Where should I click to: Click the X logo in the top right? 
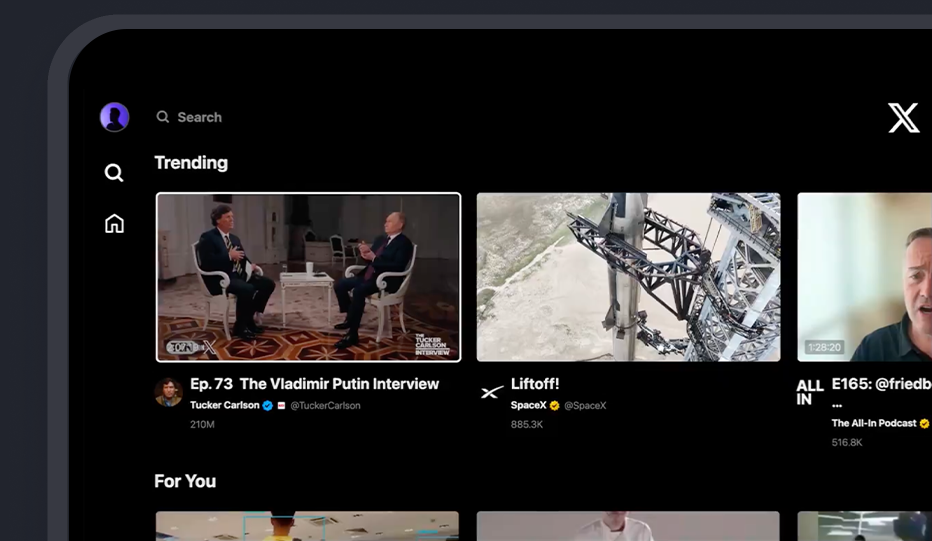point(903,118)
